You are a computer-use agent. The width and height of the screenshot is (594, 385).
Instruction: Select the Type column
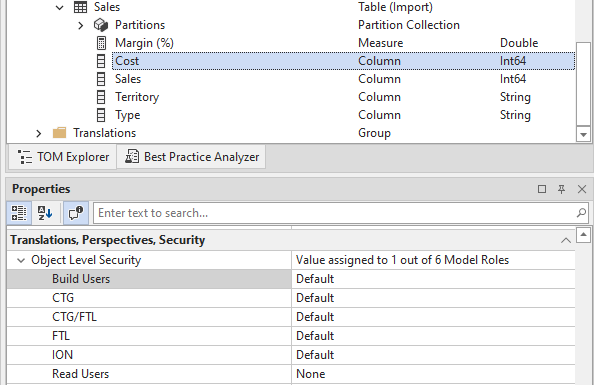(x=128, y=115)
